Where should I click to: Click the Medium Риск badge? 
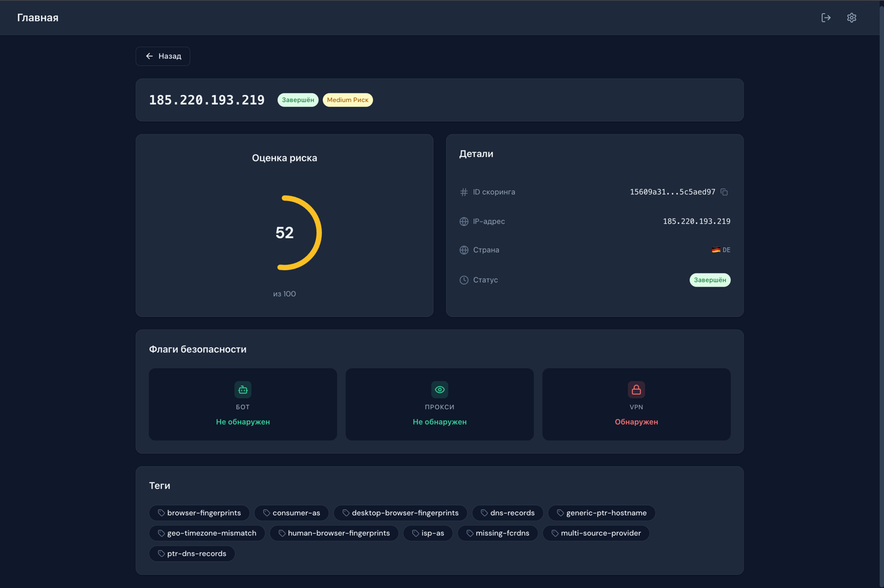(347, 100)
